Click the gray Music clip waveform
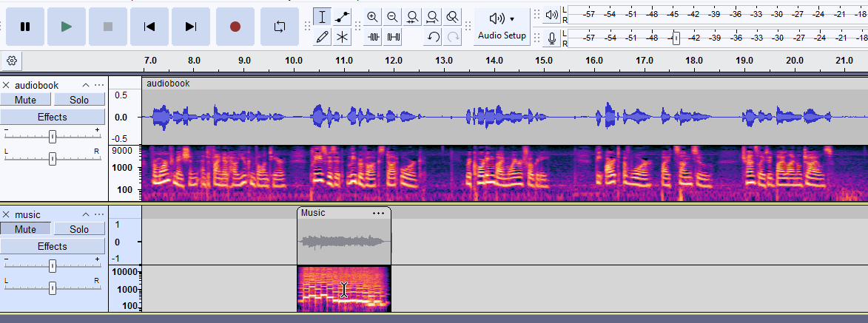Image resolution: width=868 pixels, height=323 pixels. click(x=344, y=242)
